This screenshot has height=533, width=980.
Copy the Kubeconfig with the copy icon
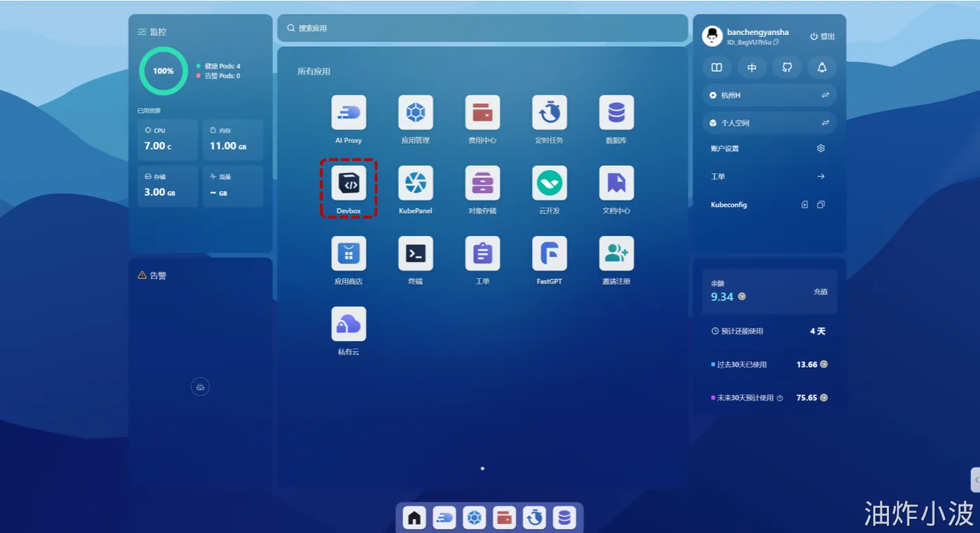(x=821, y=205)
